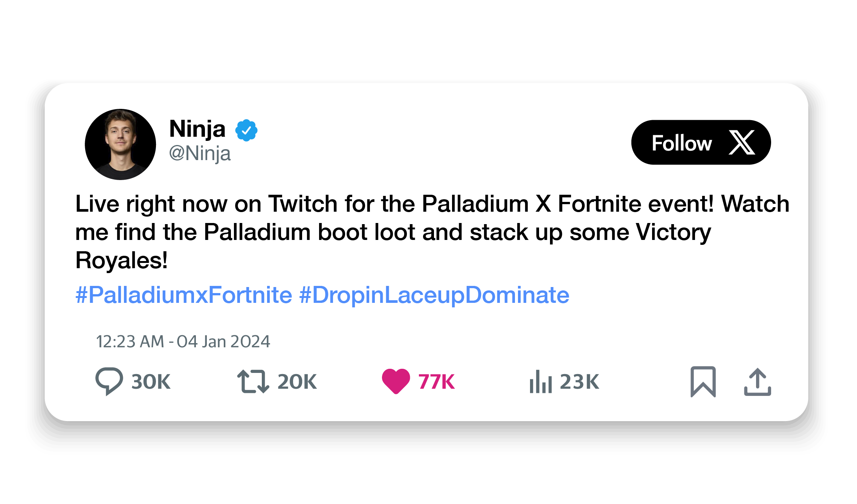Image resolution: width=857 pixels, height=504 pixels.
Task: Bookmark the tweet
Action: point(703,382)
